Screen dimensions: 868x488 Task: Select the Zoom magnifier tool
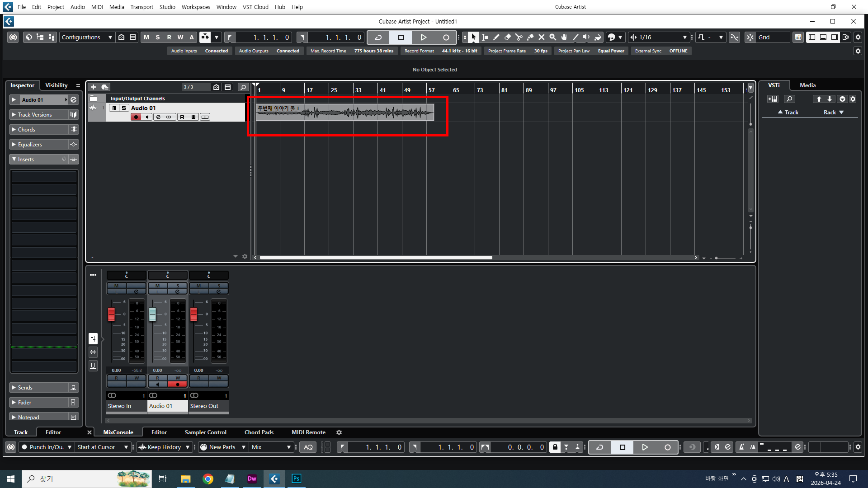552,38
